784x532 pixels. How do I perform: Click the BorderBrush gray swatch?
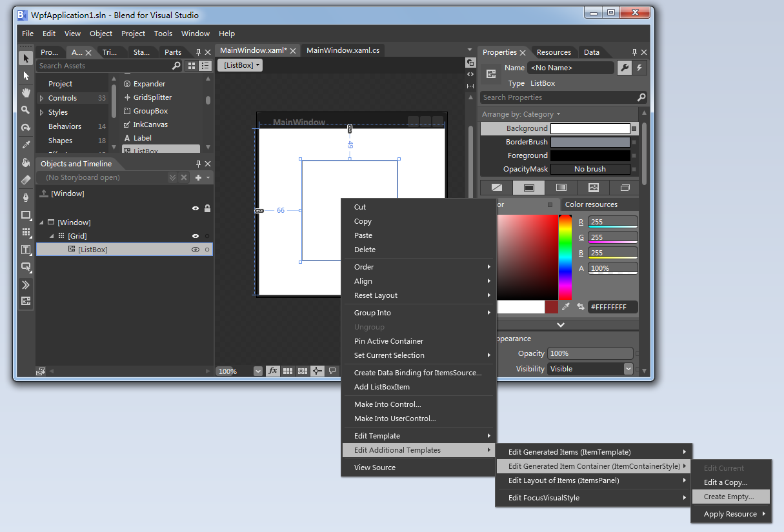tap(590, 142)
